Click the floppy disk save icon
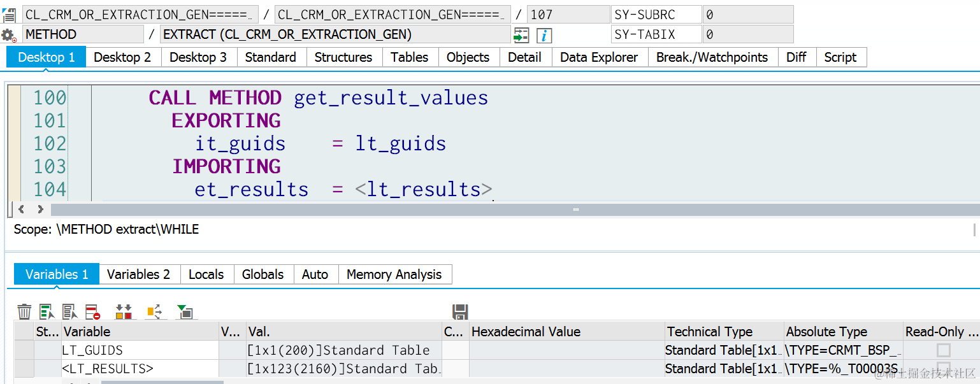Viewport: 980px width, 384px height. click(460, 311)
